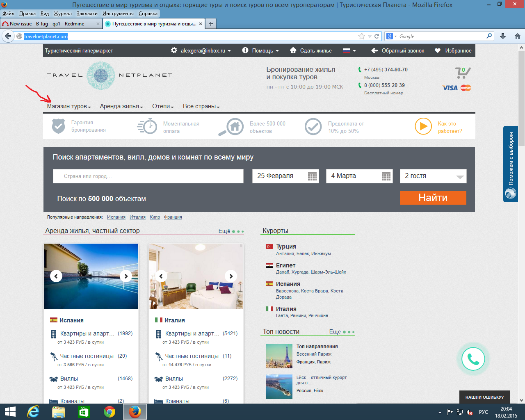Follow the Кипр popular destination link

coord(155,217)
